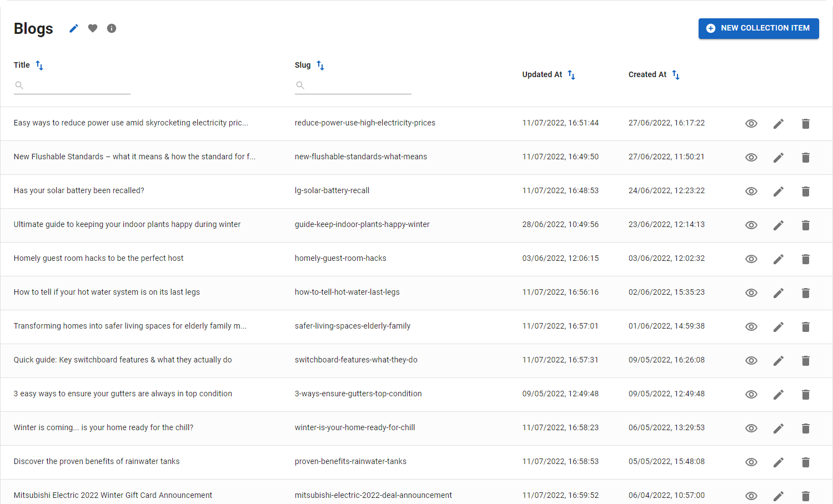Delete the proven-benefits-rainwater-tanks item
The height and width of the screenshot is (504, 833).
coord(806,462)
